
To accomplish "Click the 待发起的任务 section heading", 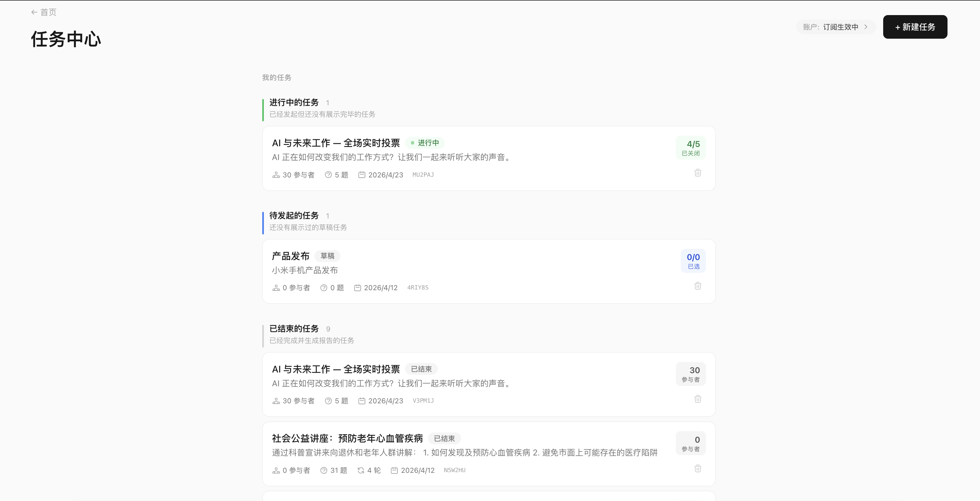I will pyautogui.click(x=294, y=215).
